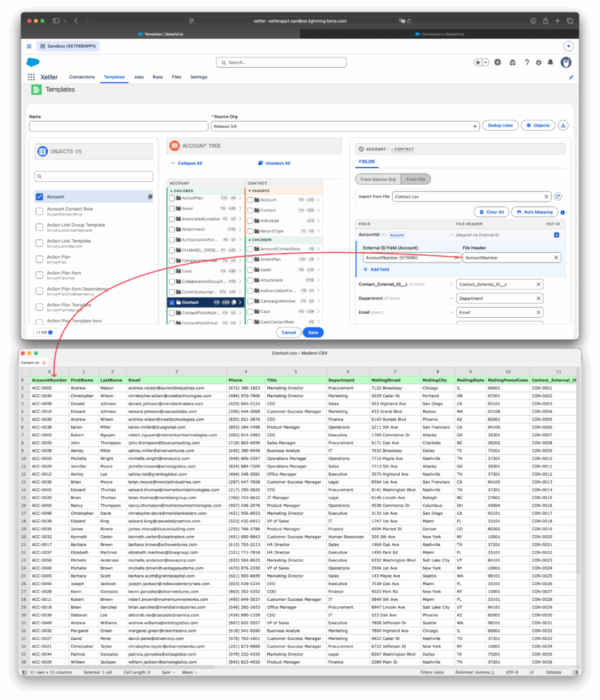Click the info icon next to <1 MB

pos(51,332)
